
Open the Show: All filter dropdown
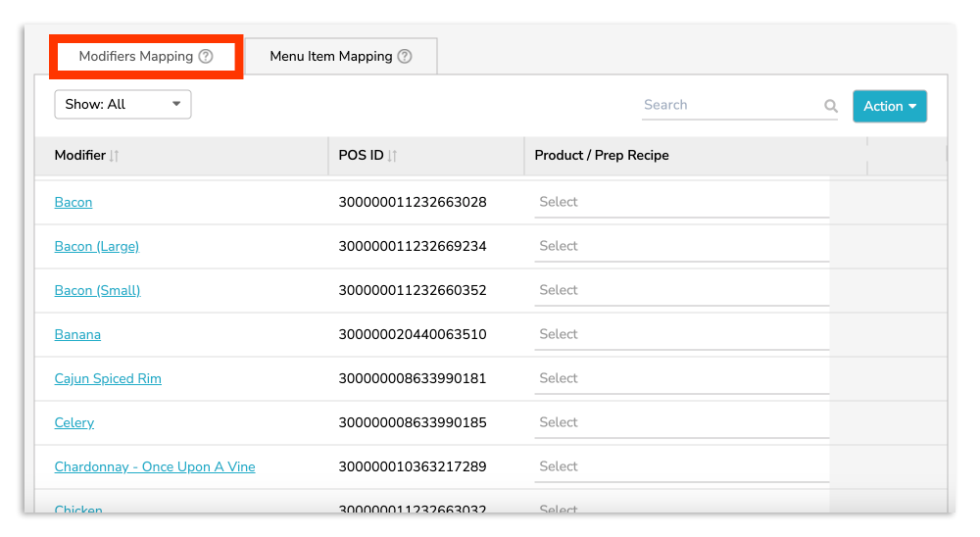click(122, 105)
